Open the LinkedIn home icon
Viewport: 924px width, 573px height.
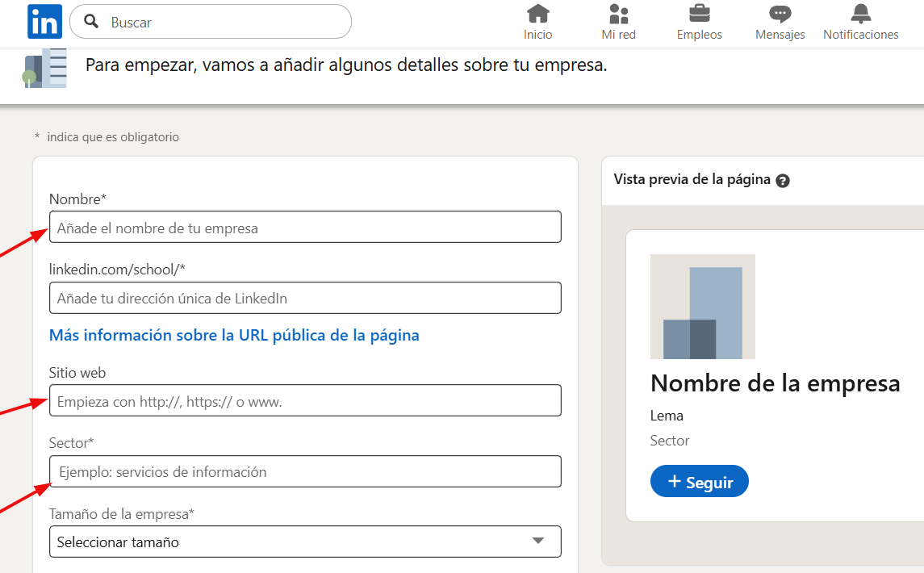[537, 15]
